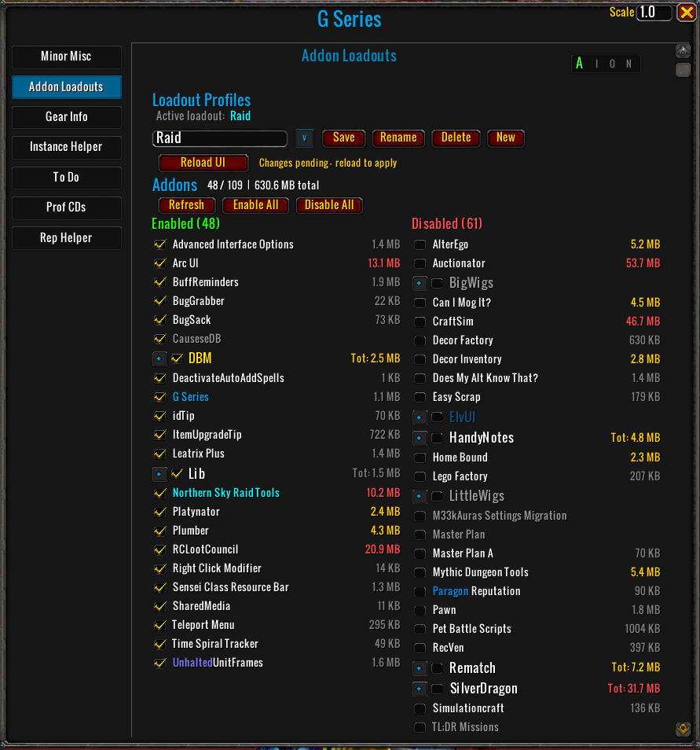The width and height of the screenshot is (700, 750).
Task: Open the loadout profile dropdown arrow
Action: [x=304, y=138]
